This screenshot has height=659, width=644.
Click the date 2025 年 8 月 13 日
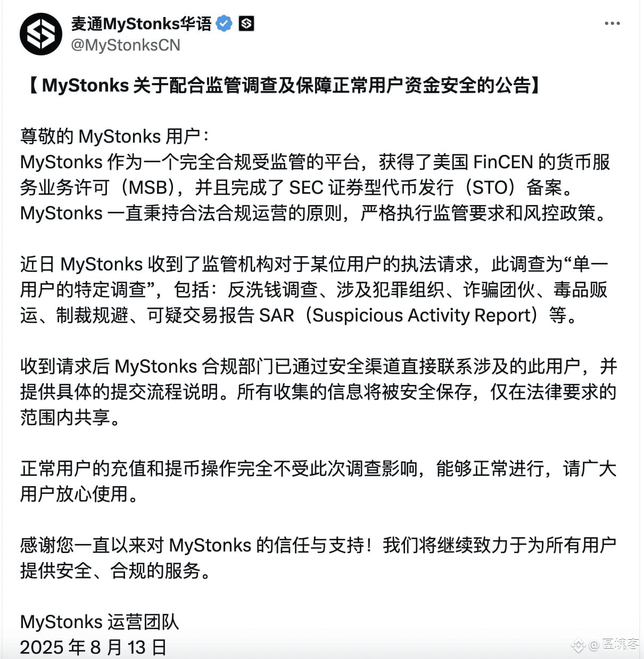(94, 647)
